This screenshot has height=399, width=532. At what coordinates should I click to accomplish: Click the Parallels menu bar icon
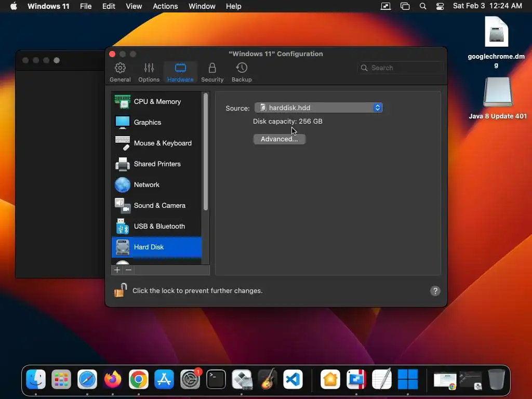385,6
